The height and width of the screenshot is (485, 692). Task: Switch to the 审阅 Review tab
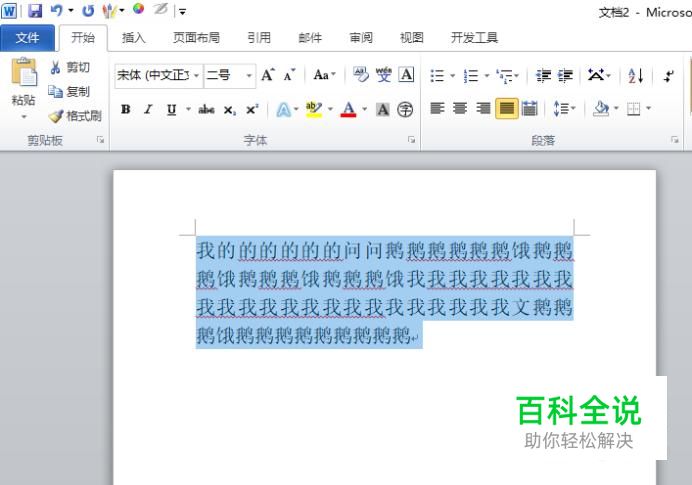click(361, 38)
